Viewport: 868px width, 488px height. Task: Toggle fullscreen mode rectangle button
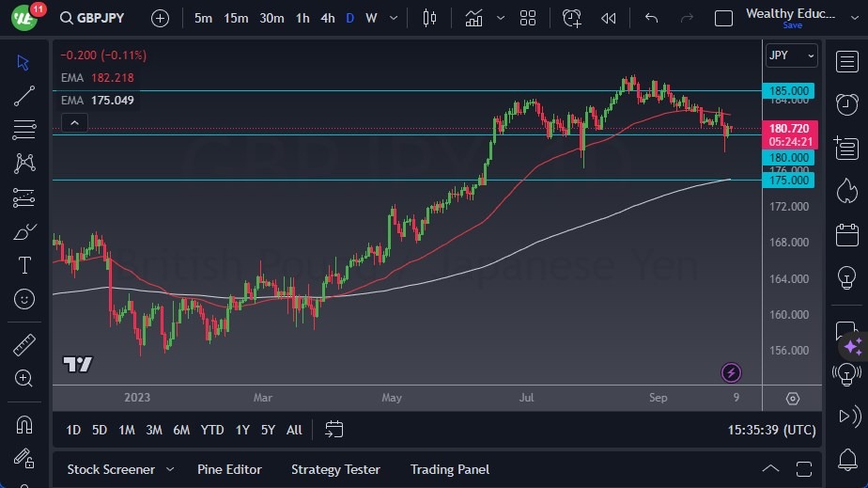tap(723, 18)
